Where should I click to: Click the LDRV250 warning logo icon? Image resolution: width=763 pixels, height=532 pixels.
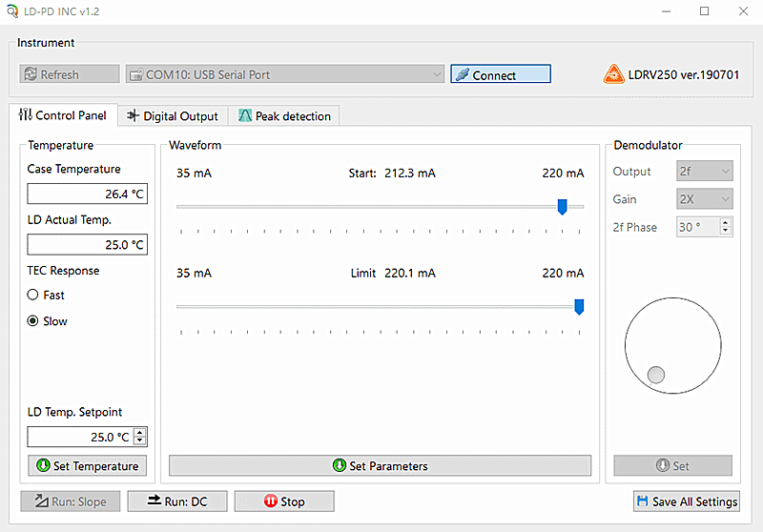click(x=613, y=74)
